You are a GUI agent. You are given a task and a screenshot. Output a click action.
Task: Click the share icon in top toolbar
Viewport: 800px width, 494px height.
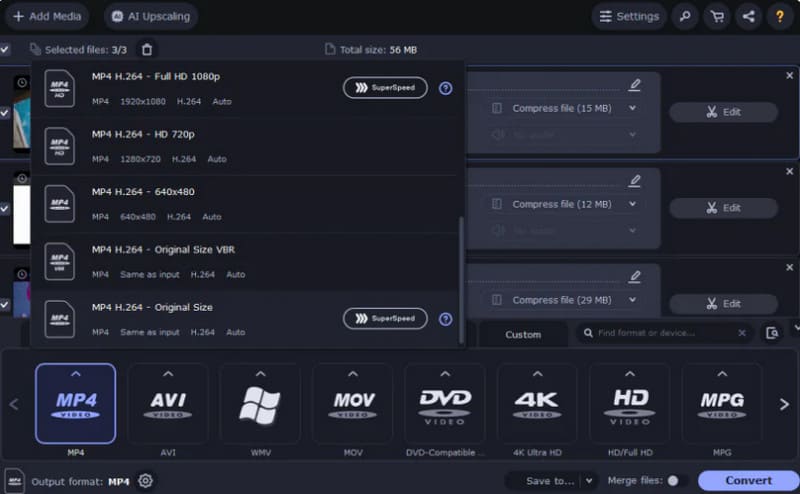(x=748, y=16)
